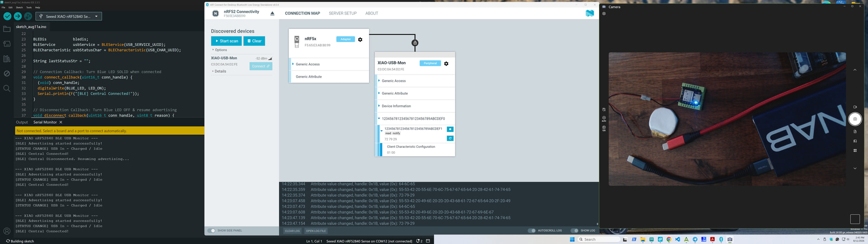Viewport: 868px width, 244px height.
Task: Click Camera scroll modes up chevron
Action: pyautogui.click(x=855, y=70)
